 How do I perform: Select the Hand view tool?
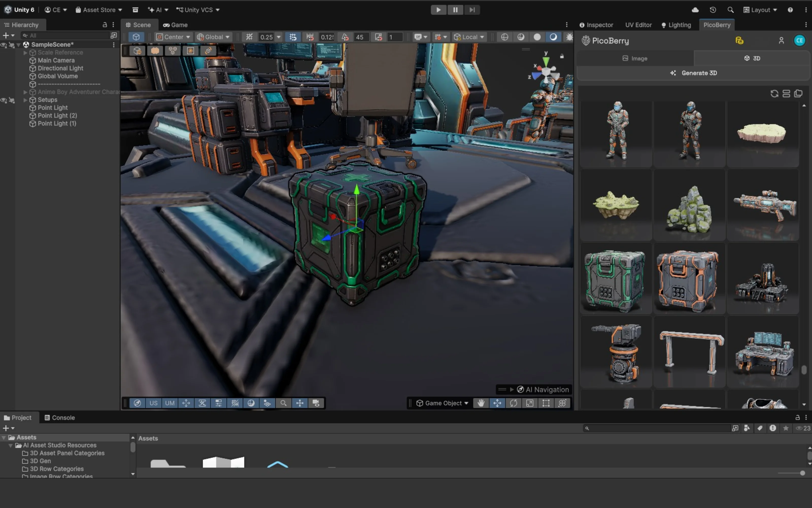point(481,403)
